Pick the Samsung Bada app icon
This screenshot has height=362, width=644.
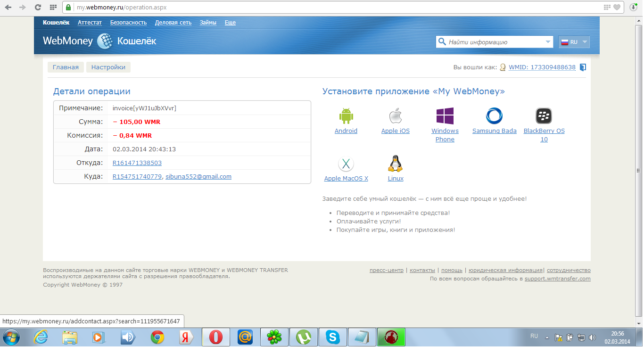(x=494, y=116)
